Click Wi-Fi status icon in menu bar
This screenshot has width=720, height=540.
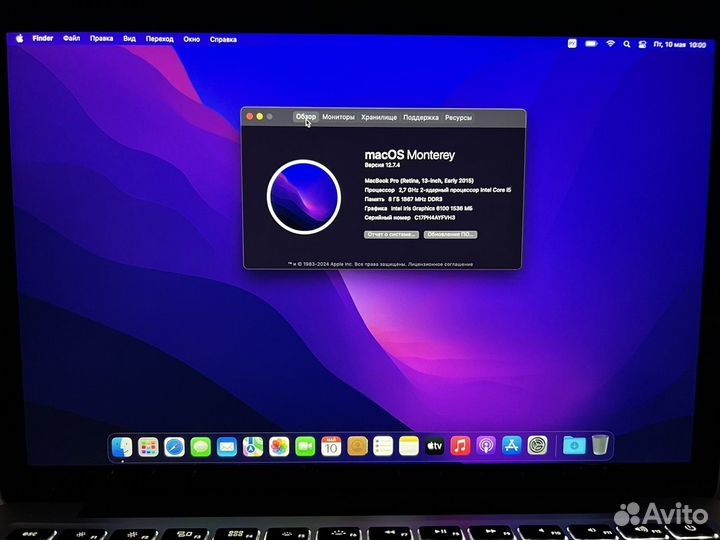click(x=610, y=44)
